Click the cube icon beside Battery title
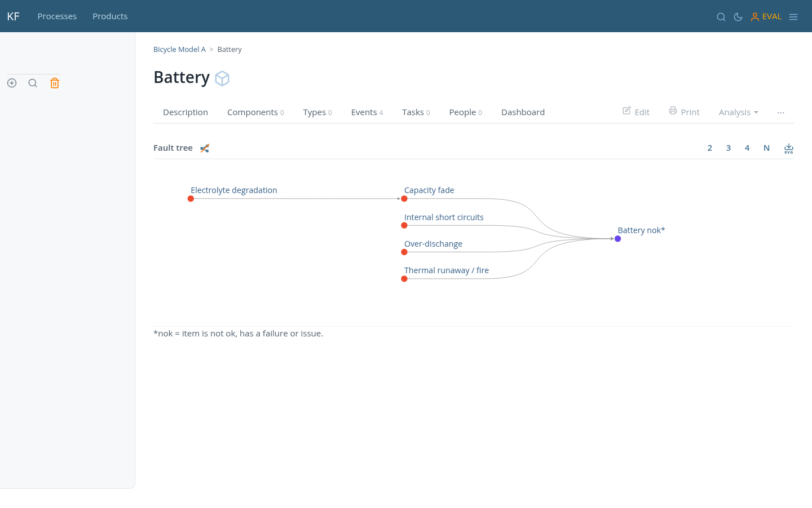 click(222, 78)
